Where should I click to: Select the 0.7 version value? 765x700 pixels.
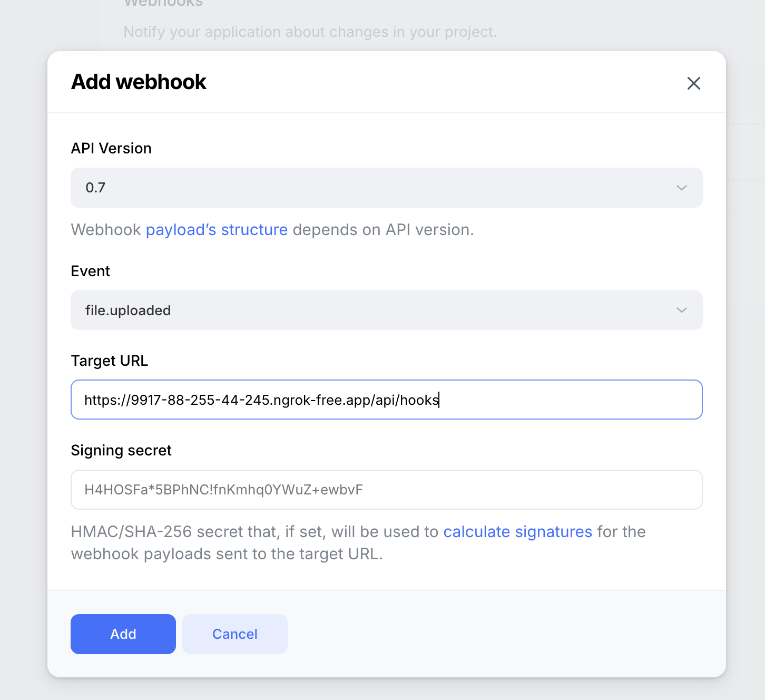click(x=95, y=188)
